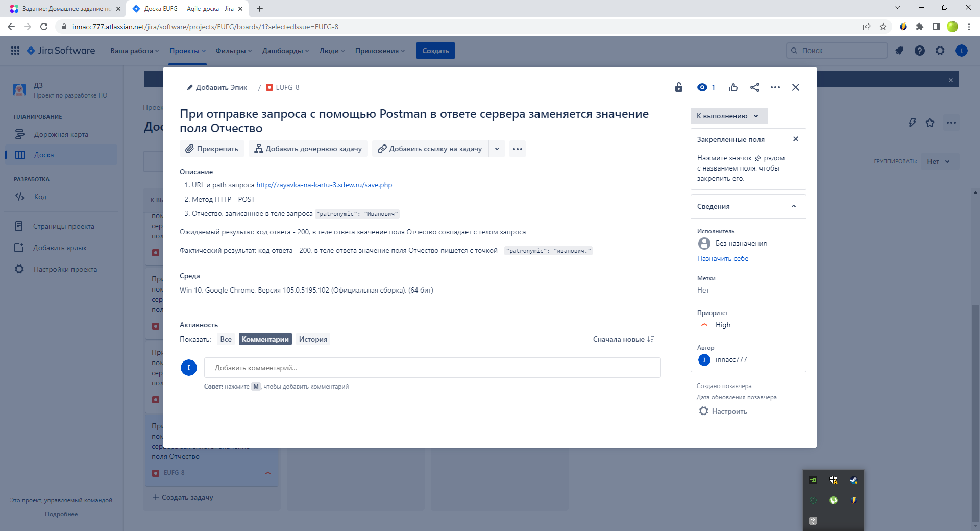Click the Attach button
The width and height of the screenshot is (980, 531).
pyautogui.click(x=212, y=149)
